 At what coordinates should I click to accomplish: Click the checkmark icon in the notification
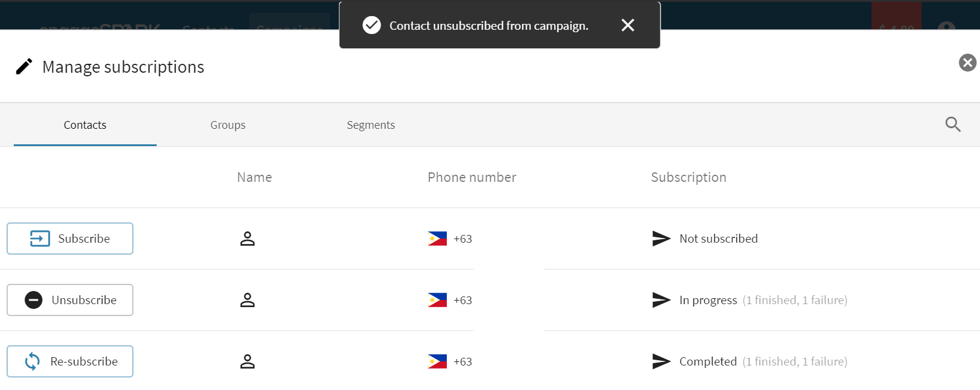tap(372, 25)
